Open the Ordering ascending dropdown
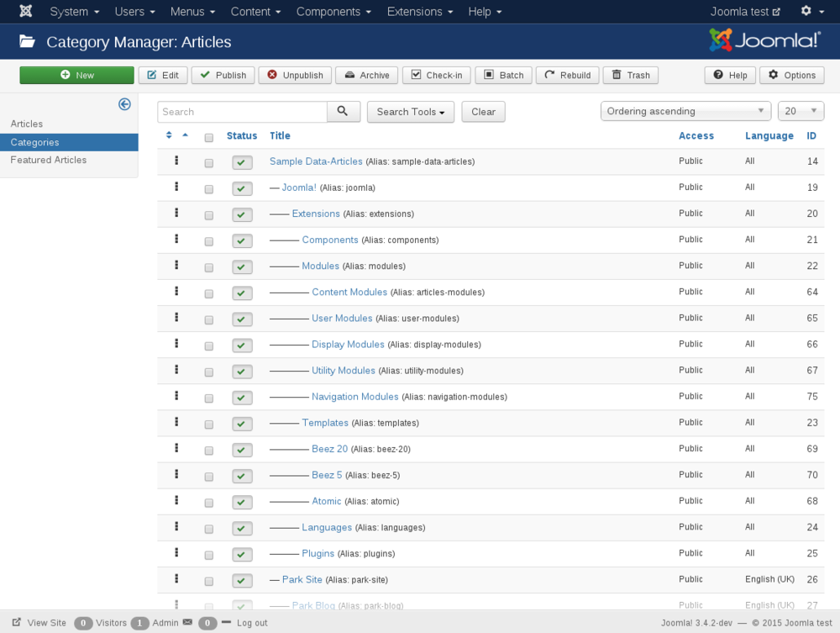The width and height of the screenshot is (840, 633). (685, 111)
